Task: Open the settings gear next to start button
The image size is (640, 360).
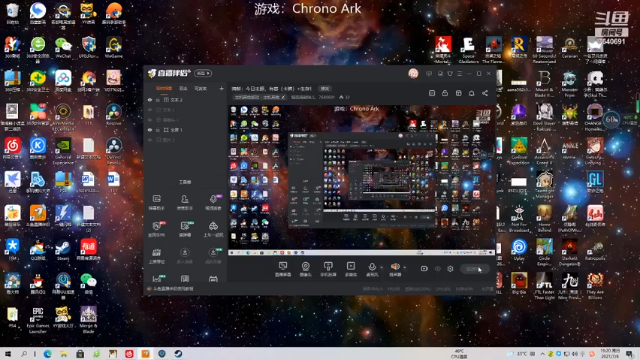Action: click(450, 269)
